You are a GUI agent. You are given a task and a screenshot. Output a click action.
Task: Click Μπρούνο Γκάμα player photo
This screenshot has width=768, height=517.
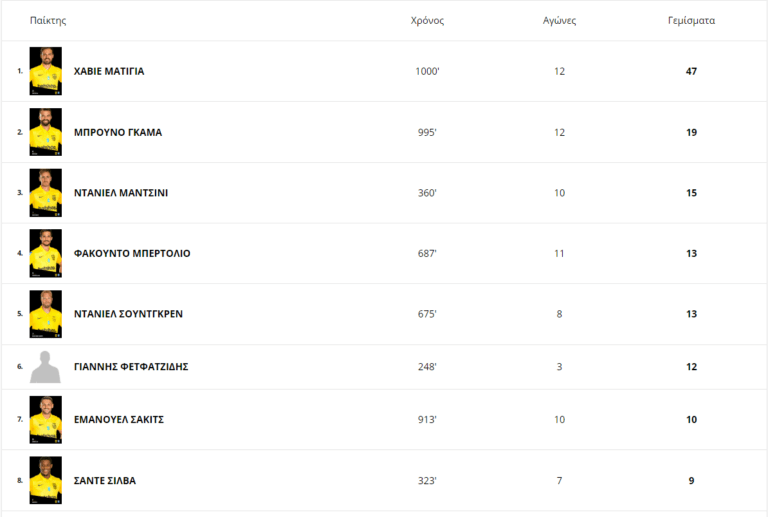(46, 132)
